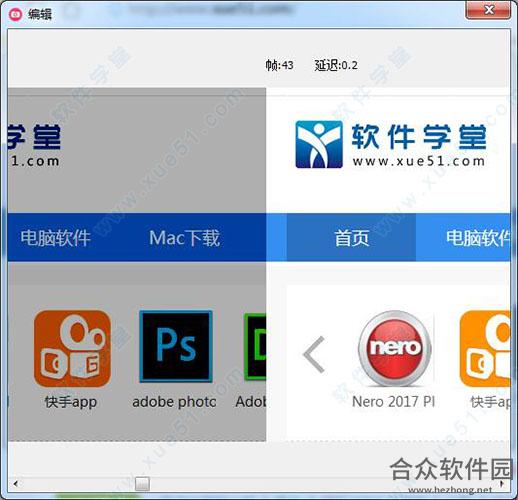This screenshot has width=518, height=500.
Task: Click the horizontal scrollbar thumb
Action: point(142,484)
